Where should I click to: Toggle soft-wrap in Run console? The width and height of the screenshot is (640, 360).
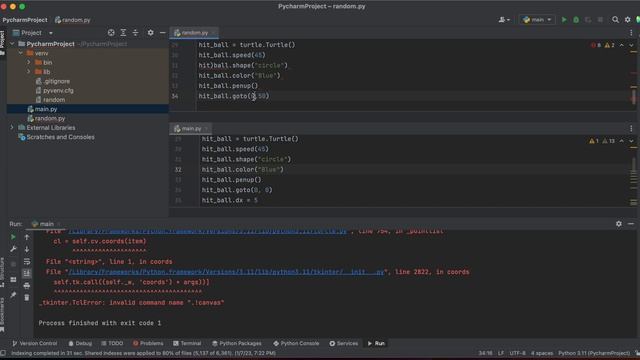pyautogui.click(x=27, y=261)
